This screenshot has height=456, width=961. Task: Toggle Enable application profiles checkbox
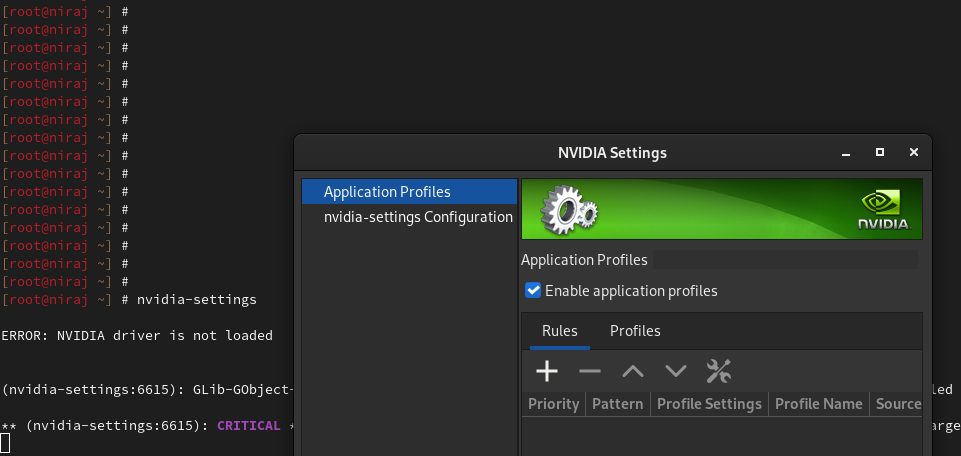(x=533, y=291)
